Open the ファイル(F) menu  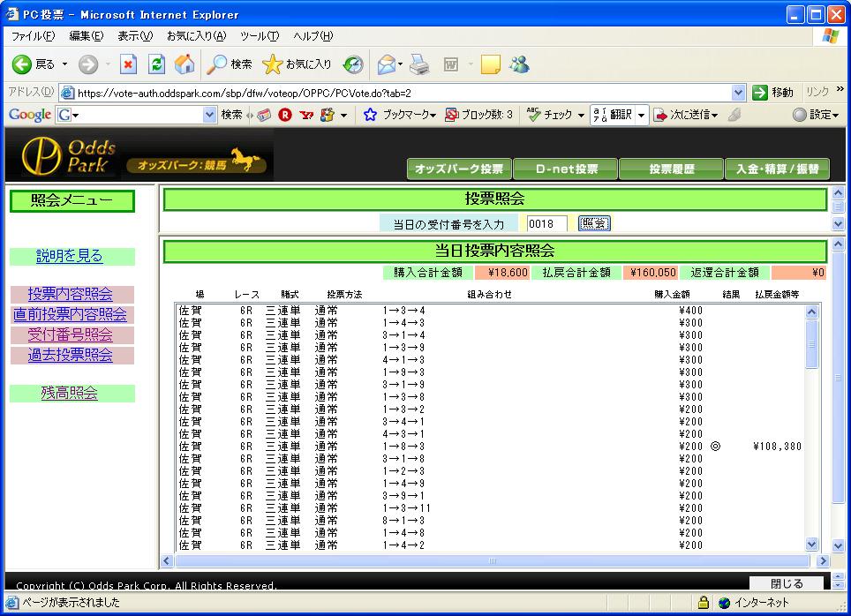tap(34, 36)
